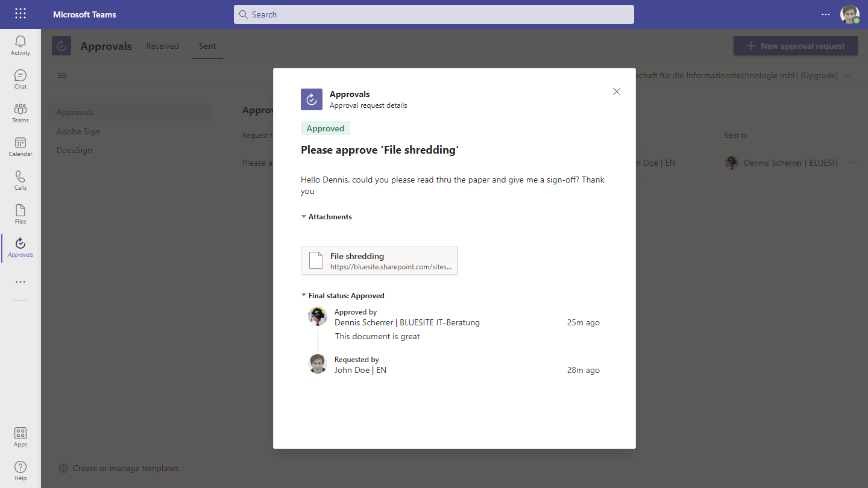This screenshot has width=868, height=488.
Task: Open the Microsoft 365 app launcher waffle
Action: 20,13
